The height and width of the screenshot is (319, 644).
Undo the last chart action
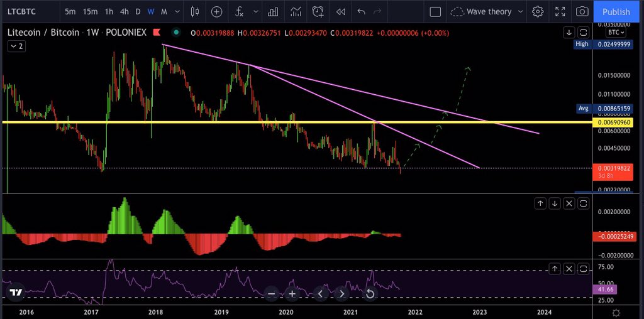[361, 12]
